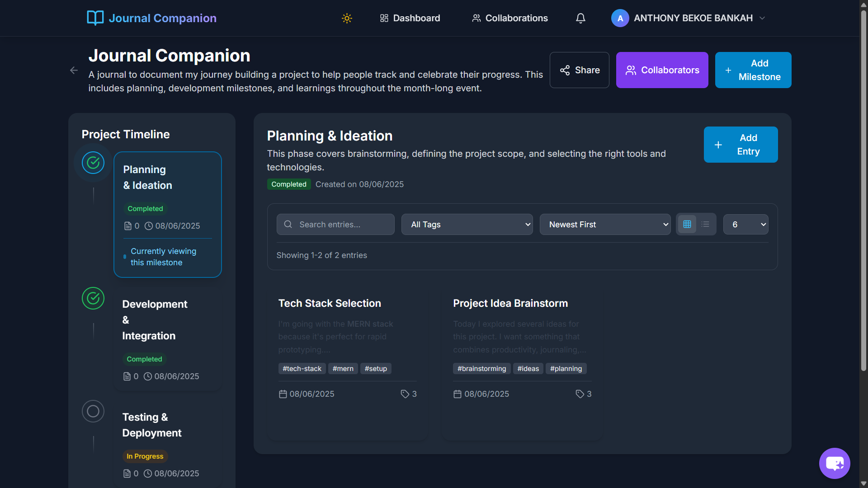Click the Add Entry button

(741, 145)
